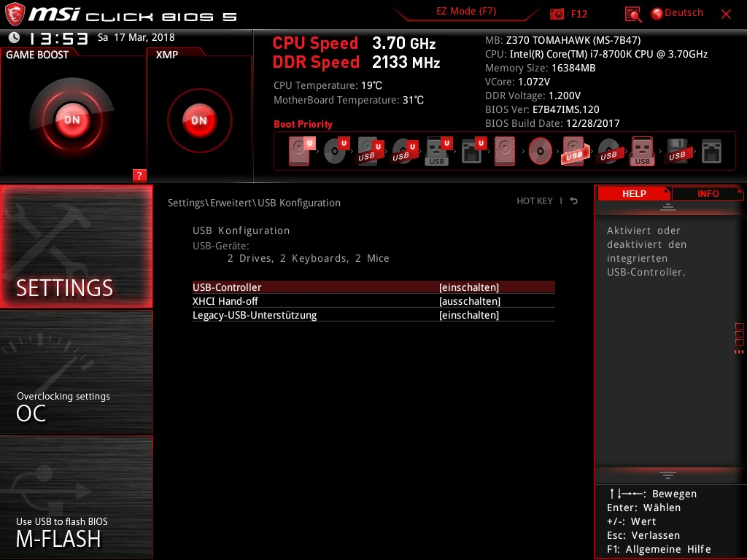
Task: Select the UEFI CD/DVD boot device icon
Action: pos(336,151)
